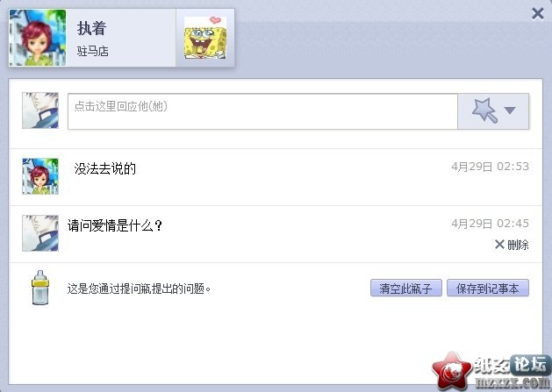
Task: Click the username 执着 in the header
Action: coord(91,28)
